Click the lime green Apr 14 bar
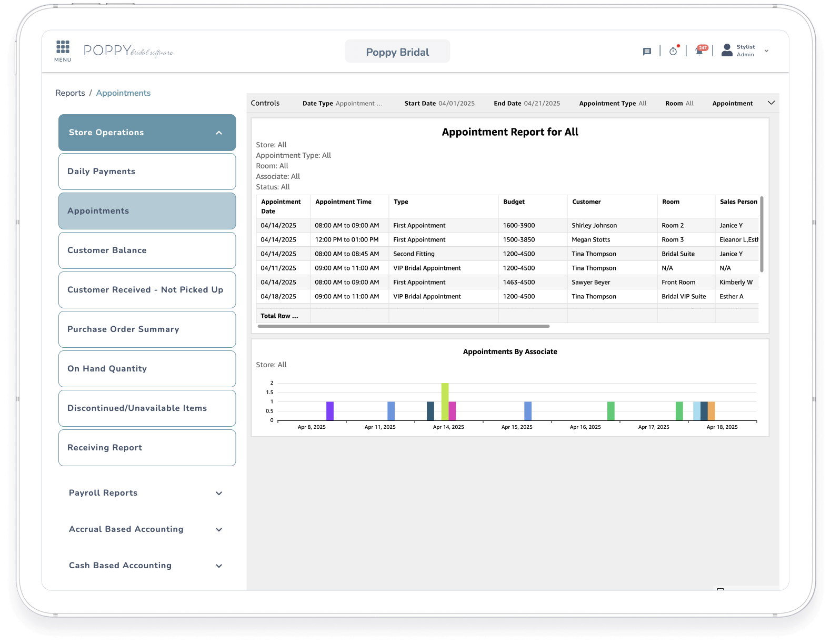 [x=445, y=401]
